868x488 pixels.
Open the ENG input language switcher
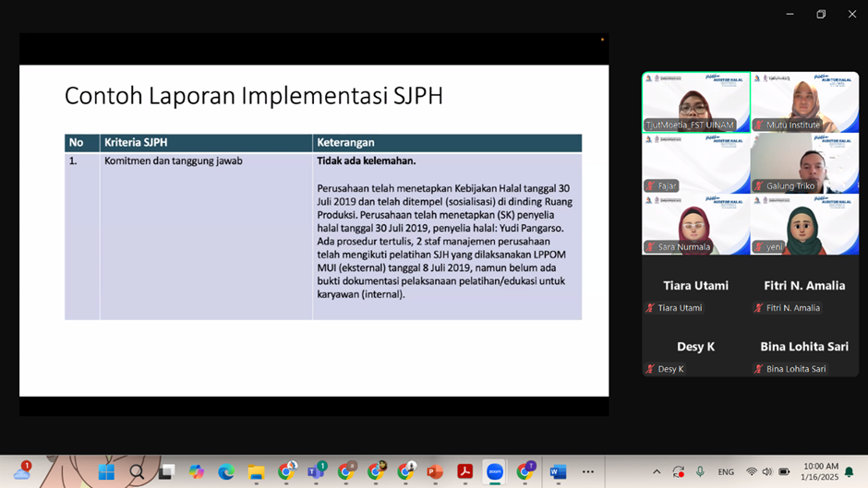726,471
